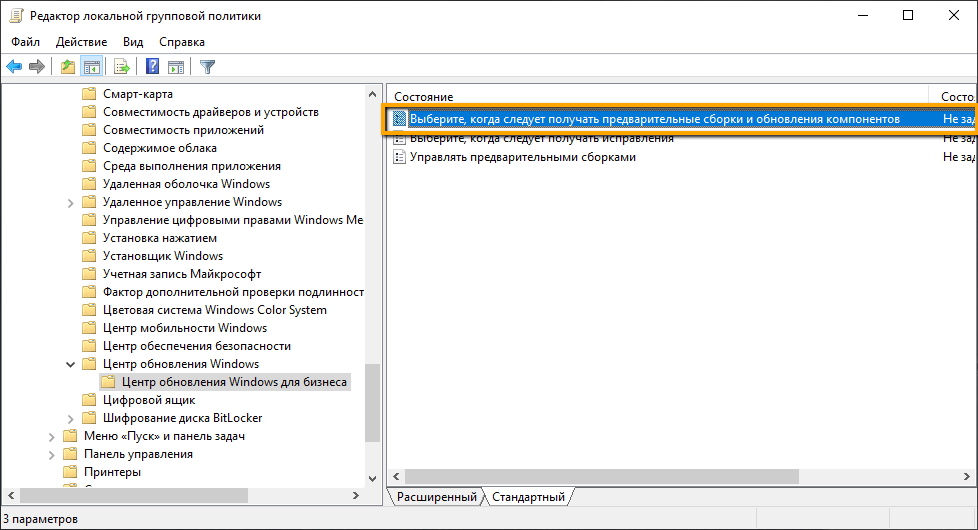
Task: Click policy list horizontal scrollbar left arrow
Action: pos(396,476)
